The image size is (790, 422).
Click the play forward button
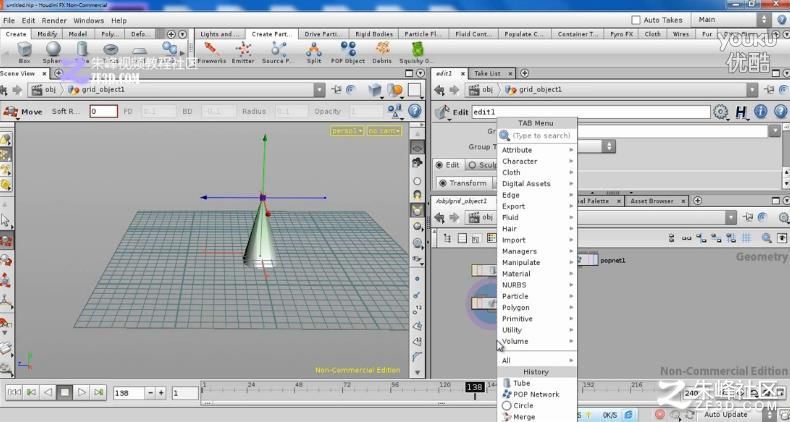coord(82,392)
